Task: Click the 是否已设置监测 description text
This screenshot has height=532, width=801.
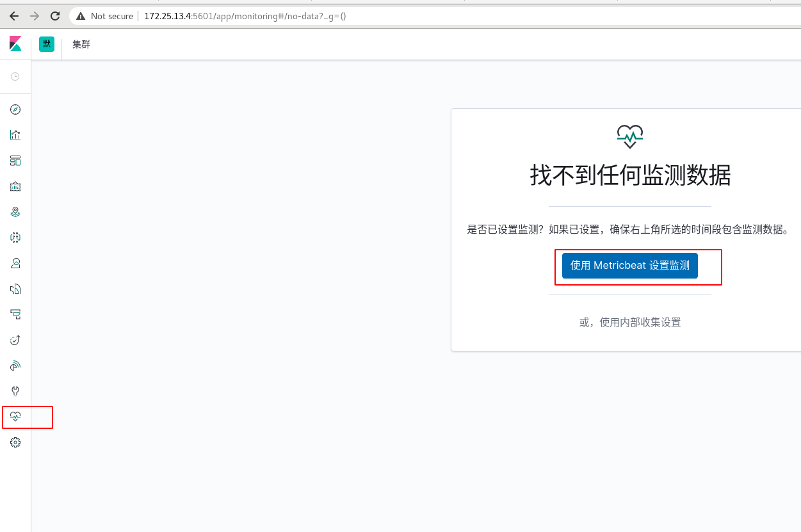Action: tap(629, 229)
